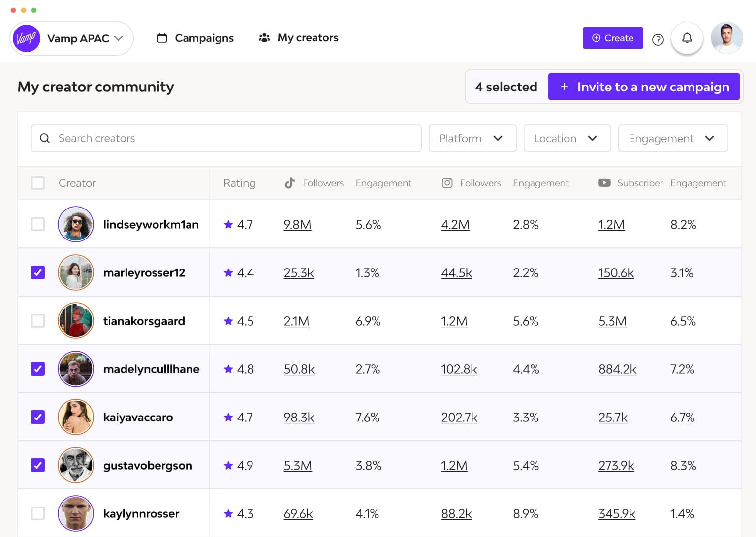Select the lindseyworkm1an checkbox
The width and height of the screenshot is (756, 537).
point(38,224)
